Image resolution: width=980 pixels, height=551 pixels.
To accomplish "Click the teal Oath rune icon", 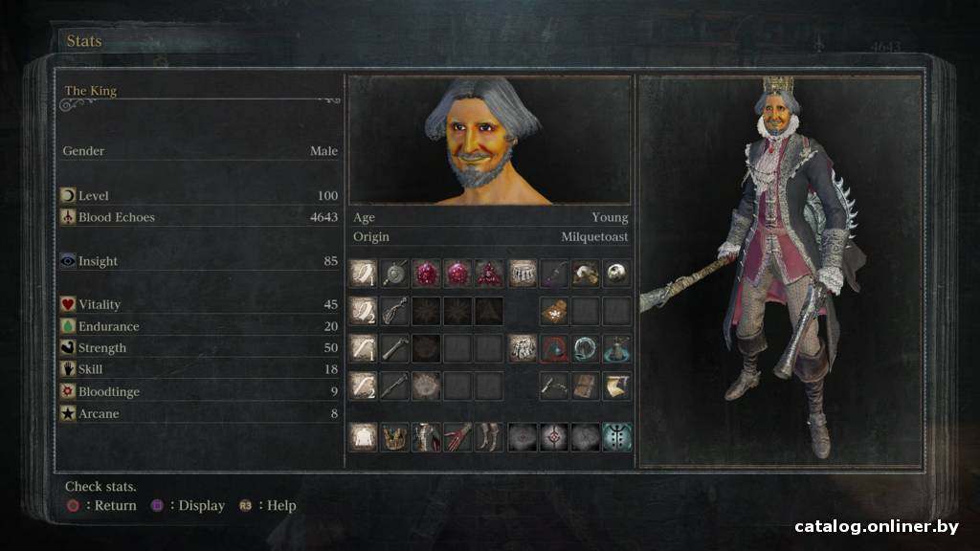I will [x=617, y=436].
